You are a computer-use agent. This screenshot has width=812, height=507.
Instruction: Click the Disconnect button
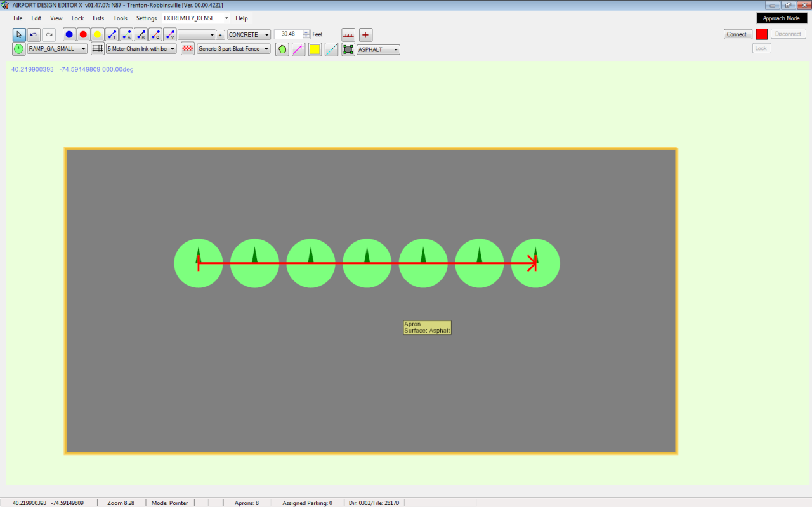coord(788,34)
